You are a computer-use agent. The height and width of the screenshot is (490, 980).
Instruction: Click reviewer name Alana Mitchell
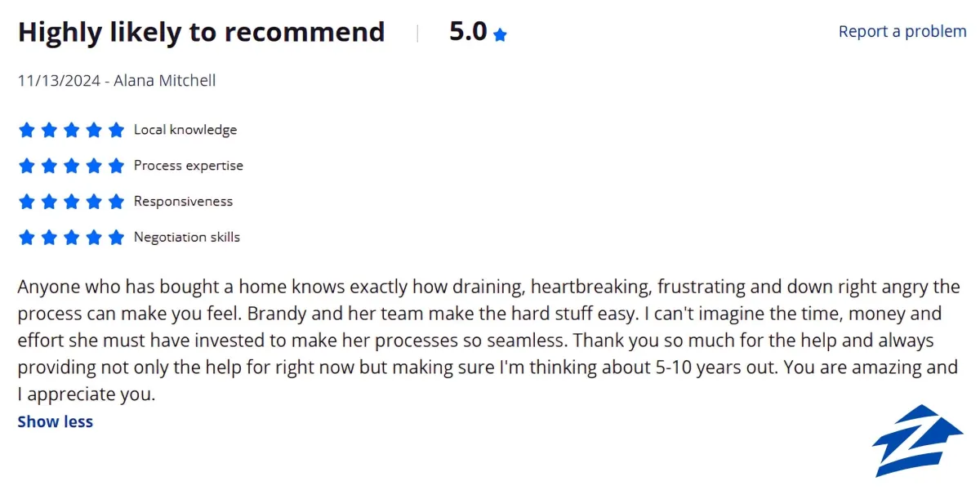click(165, 81)
